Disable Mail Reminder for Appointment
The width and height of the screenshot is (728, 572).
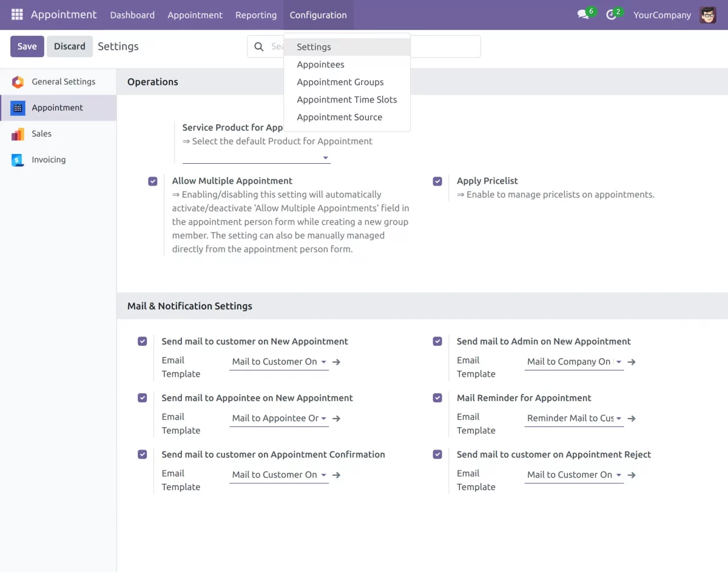[x=437, y=397]
